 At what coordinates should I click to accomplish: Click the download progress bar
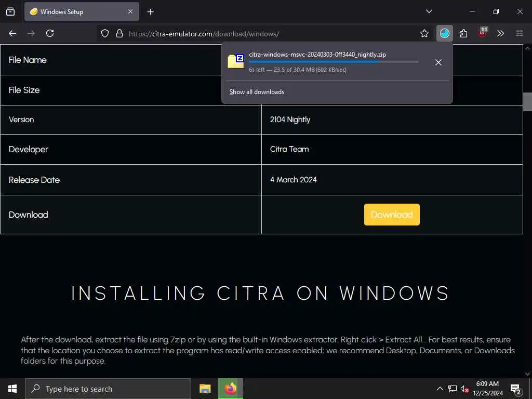tap(334, 62)
